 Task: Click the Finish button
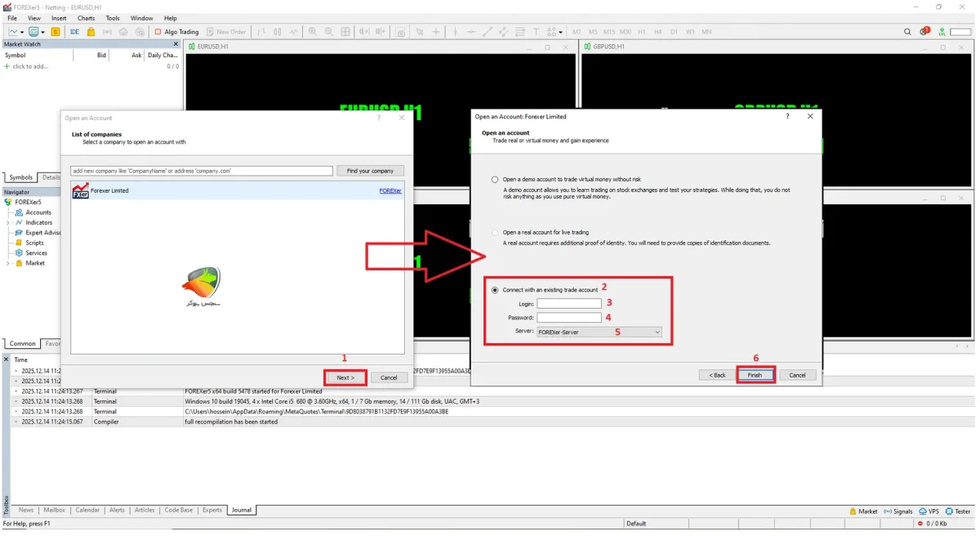coord(755,375)
